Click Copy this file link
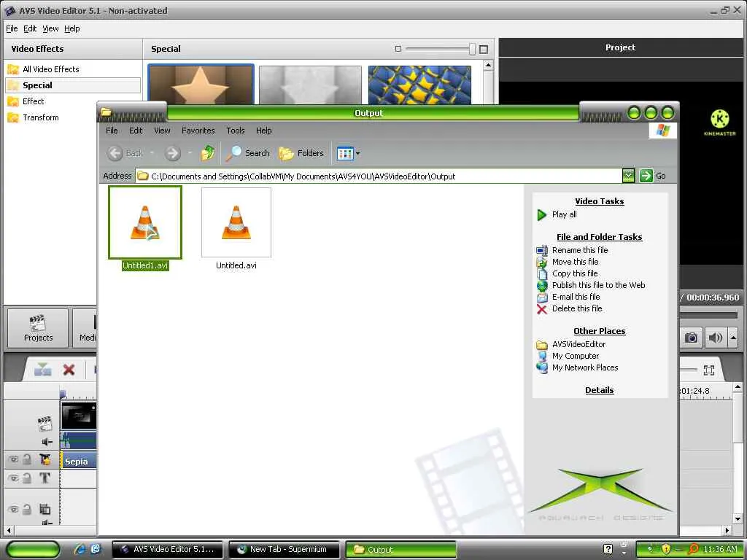This screenshot has width=747, height=560. [x=575, y=273]
